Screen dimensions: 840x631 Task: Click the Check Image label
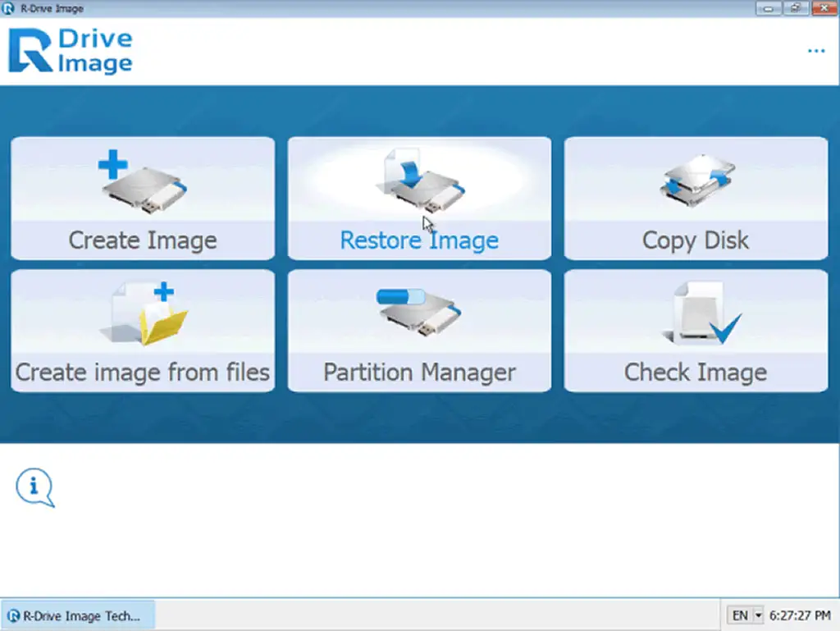point(696,372)
